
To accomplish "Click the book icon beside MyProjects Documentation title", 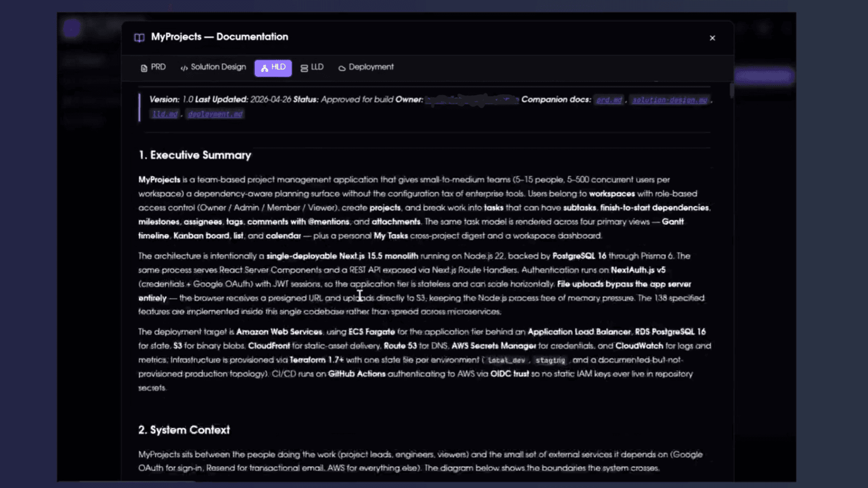I will point(139,37).
